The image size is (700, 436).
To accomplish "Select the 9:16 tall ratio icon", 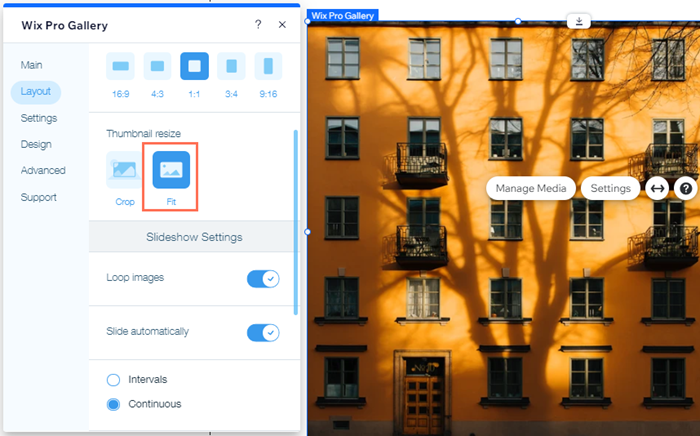I will pos(268,66).
